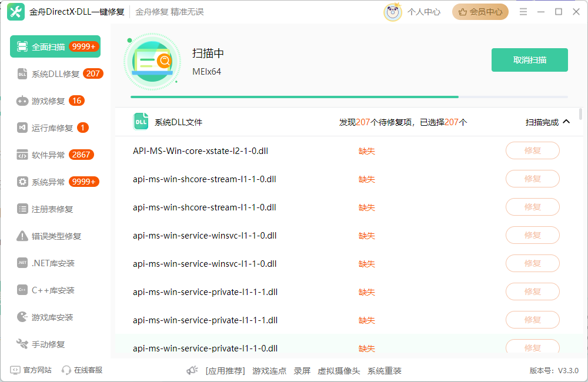Click the 游戏修复 icon showing 16 items
The width and height of the screenshot is (588, 382).
pos(21,100)
